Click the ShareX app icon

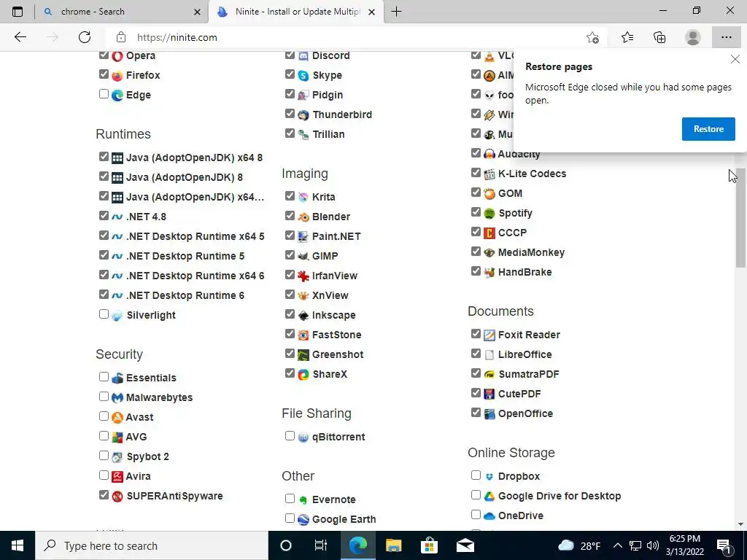pyautogui.click(x=303, y=374)
